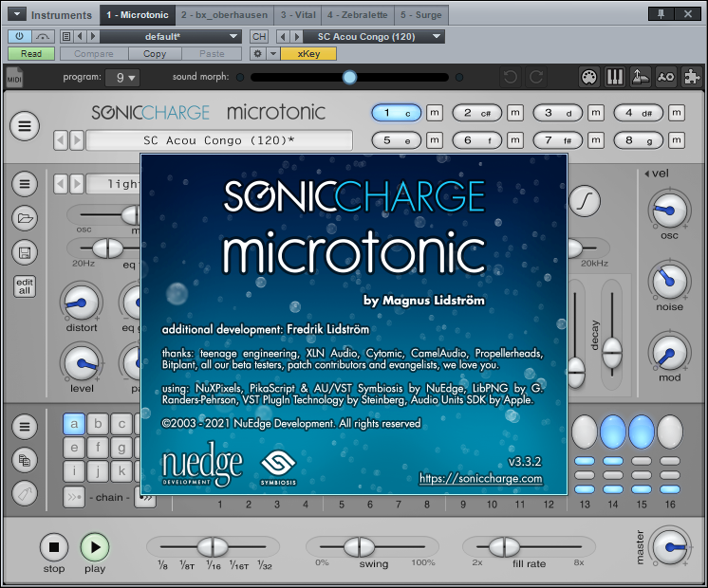Image resolution: width=708 pixels, height=588 pixels.
Task: Switch to 3 - Vital tab
Action: pyautogui.click(x=298, y=15)
